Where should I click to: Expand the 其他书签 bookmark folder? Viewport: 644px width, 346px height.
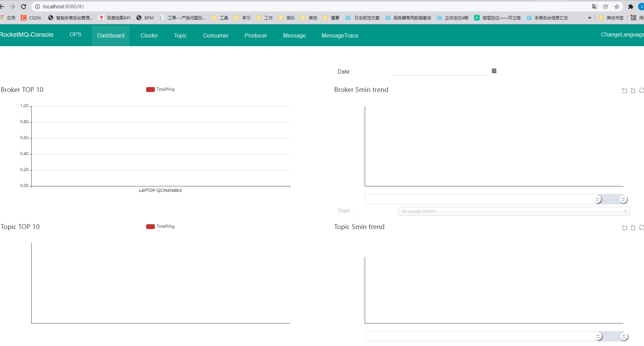[x=611, y=18]
